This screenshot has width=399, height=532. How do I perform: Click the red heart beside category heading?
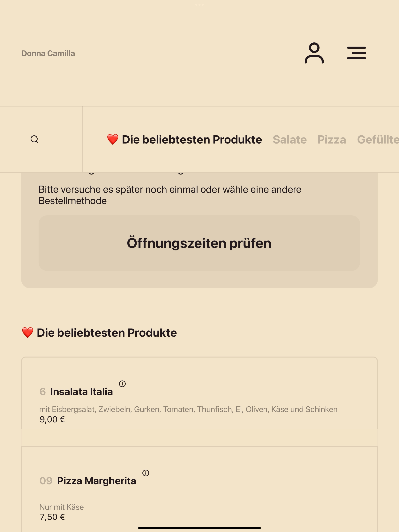click(28, 333)
